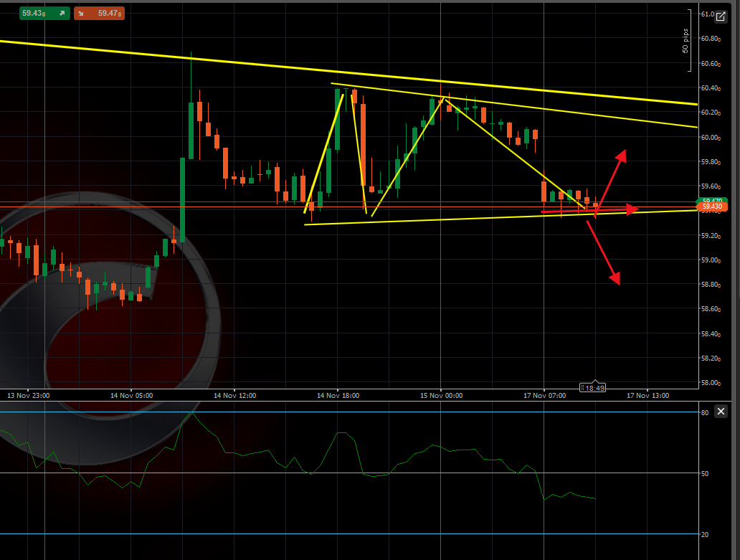Click the oscillator level 50 label
Image resolution: width=740 pixels, height=560 pixels.
point(705,473)
